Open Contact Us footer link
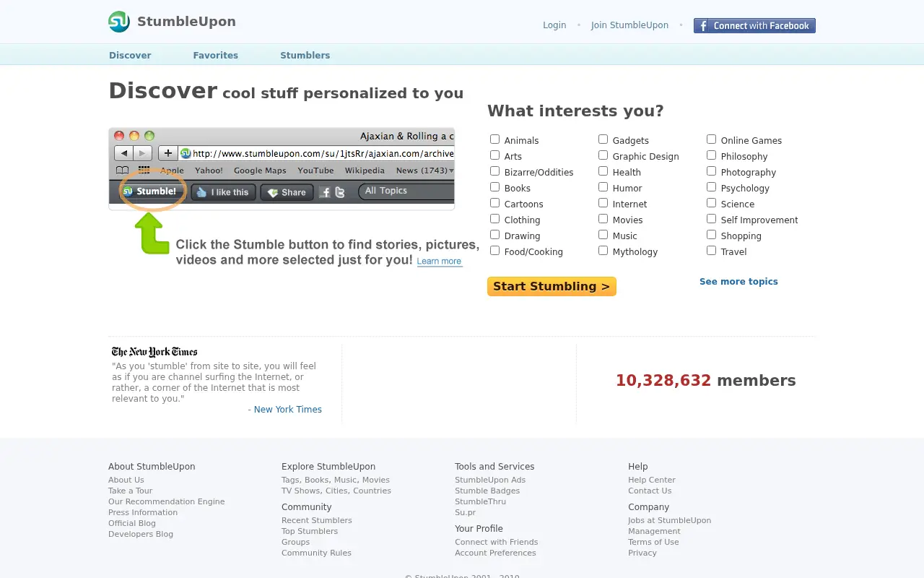The width and height of the screenshot is (924, 578). coord(650,491)
